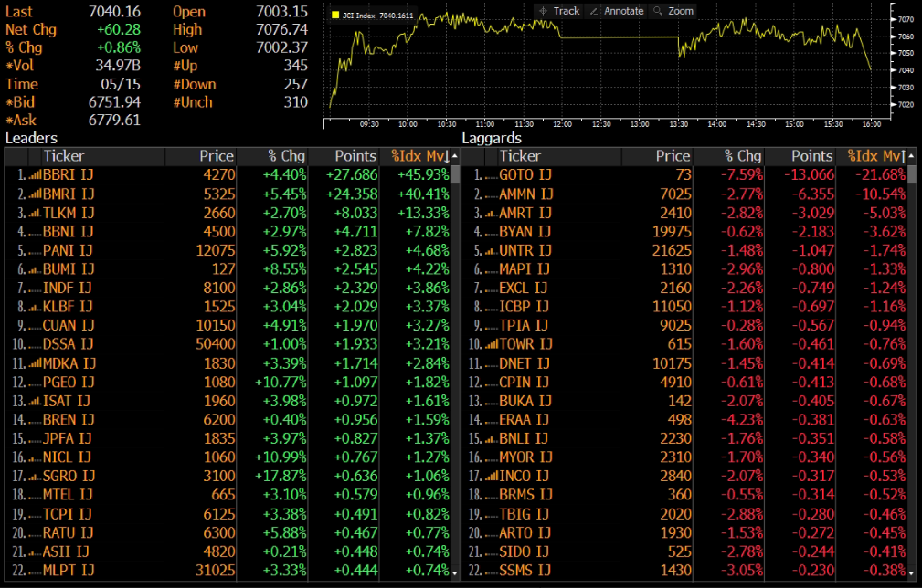Select the EXCL IJ ticker
Viewport: 922px width, 588px height.
(x=524, y=288)
